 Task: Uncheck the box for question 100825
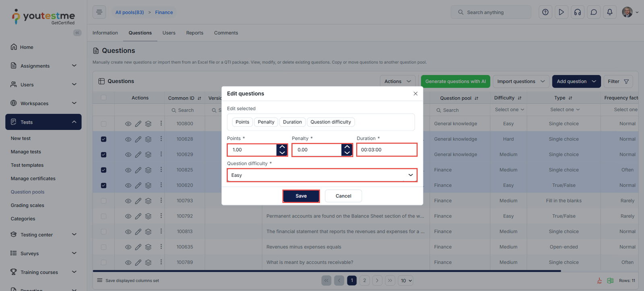tap(103, 170)
